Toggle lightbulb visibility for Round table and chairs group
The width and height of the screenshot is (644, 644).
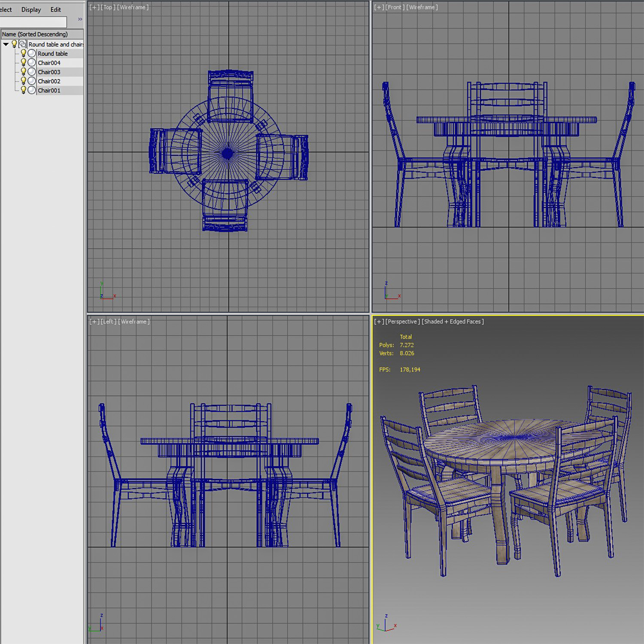14,44
